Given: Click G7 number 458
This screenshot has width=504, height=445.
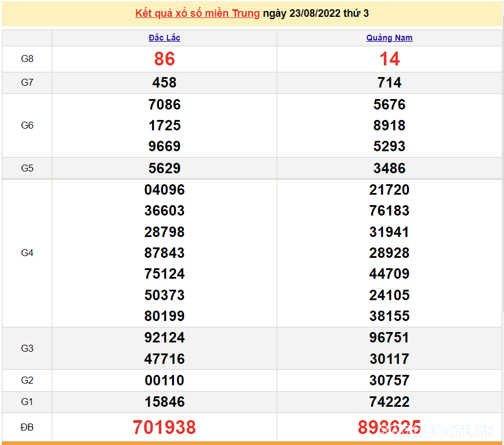Looking at the screenshot, I should coord(164,83).
